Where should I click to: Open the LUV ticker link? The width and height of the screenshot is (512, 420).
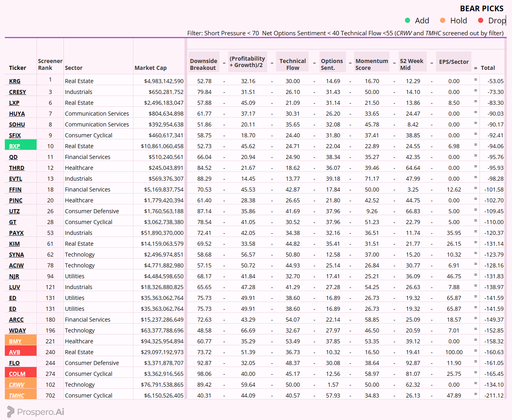(14, 287)
